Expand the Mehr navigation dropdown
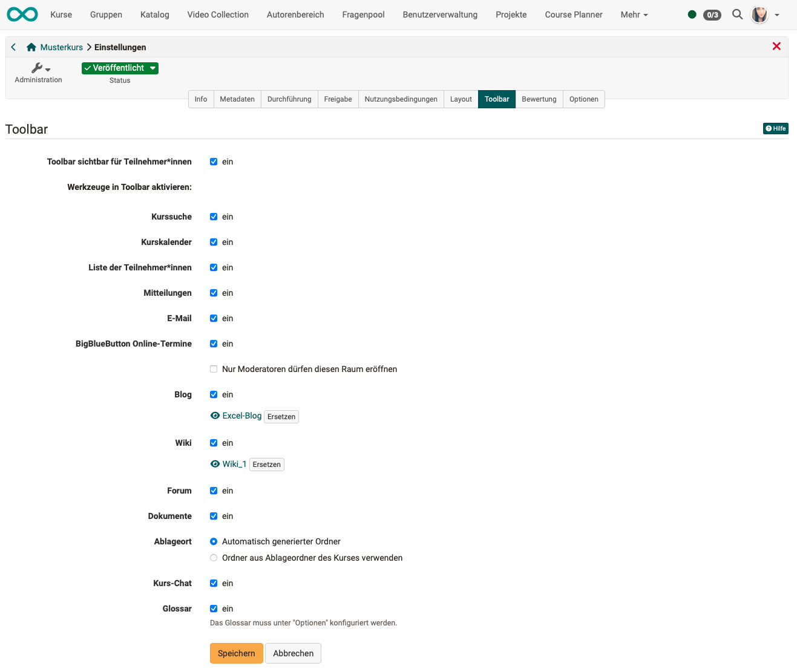Image resolution: width=797 pixels, height=672 pixels. coord(634,15)
